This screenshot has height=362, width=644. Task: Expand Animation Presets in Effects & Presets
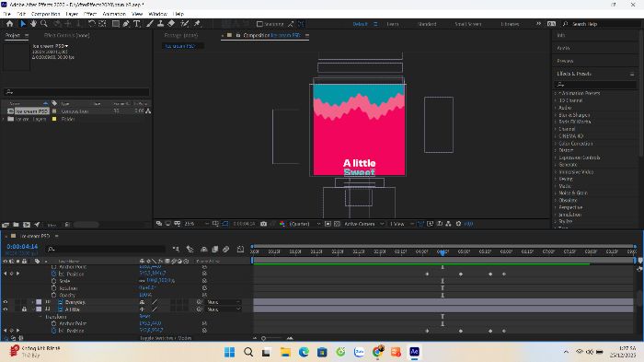(556, 93)
